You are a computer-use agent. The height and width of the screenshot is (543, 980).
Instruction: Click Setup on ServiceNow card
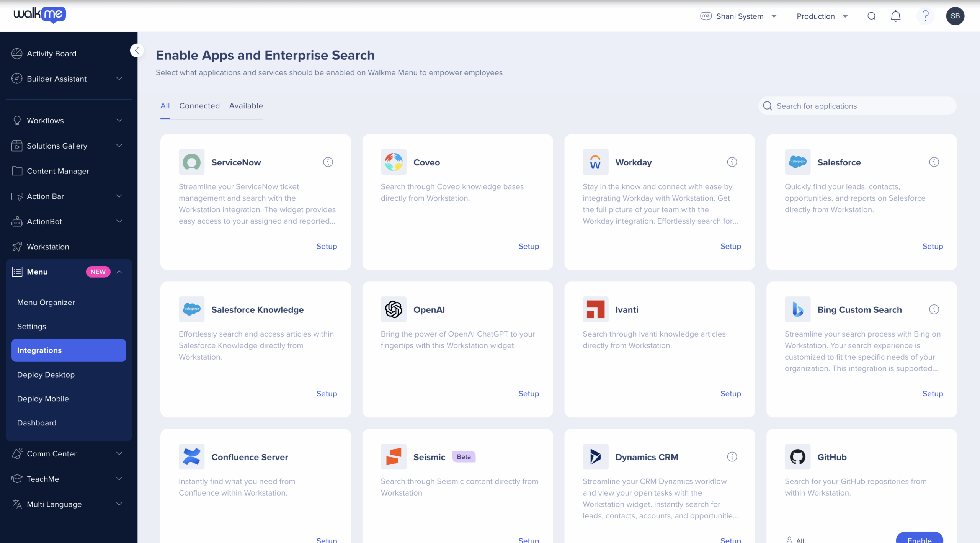pyautogui.click(x=327, y=246)
